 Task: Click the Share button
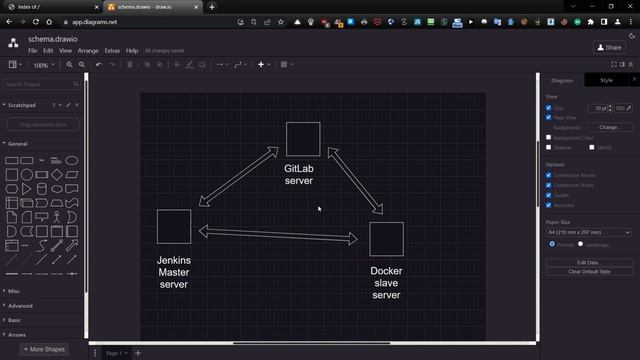click(x=609, y=47)
